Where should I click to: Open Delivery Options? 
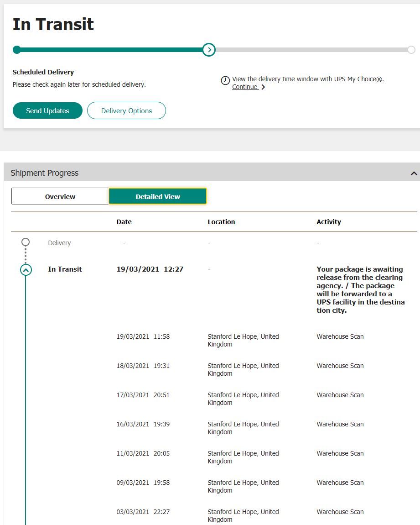coord(126,110)
